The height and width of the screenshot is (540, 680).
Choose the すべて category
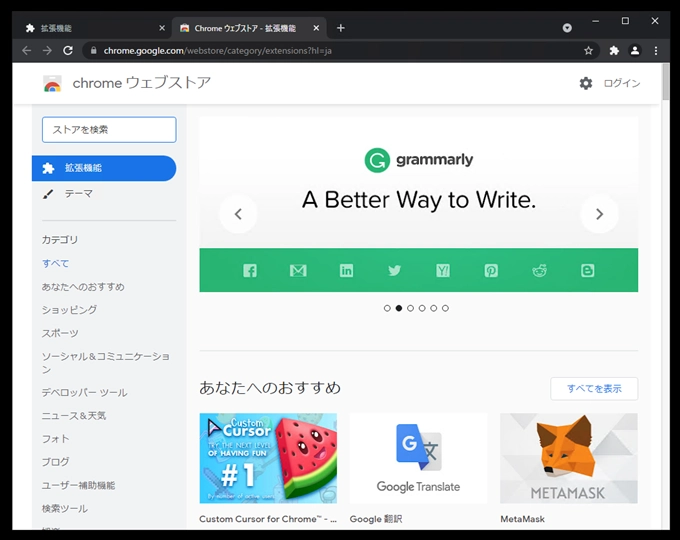56,264
